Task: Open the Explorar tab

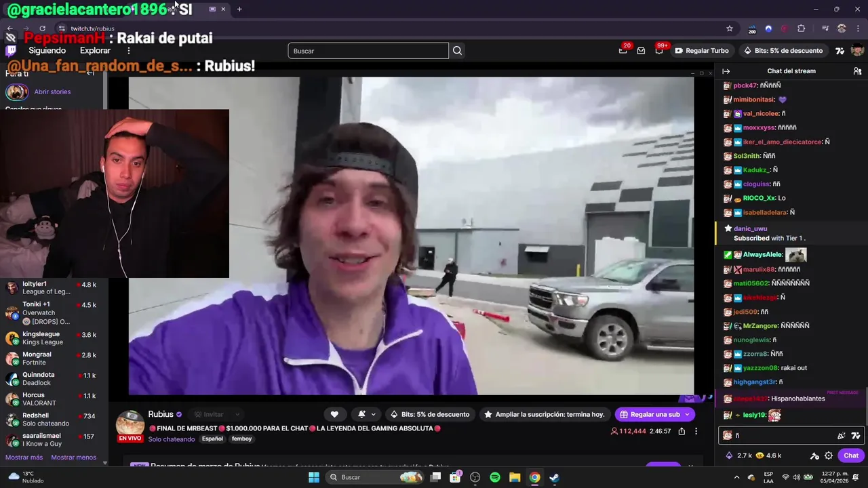Action: pyautogui.click(x=95, y=51)
